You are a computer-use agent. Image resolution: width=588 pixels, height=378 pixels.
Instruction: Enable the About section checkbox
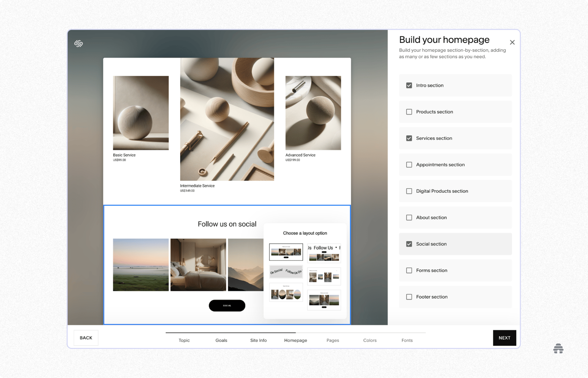pos(409,218)
